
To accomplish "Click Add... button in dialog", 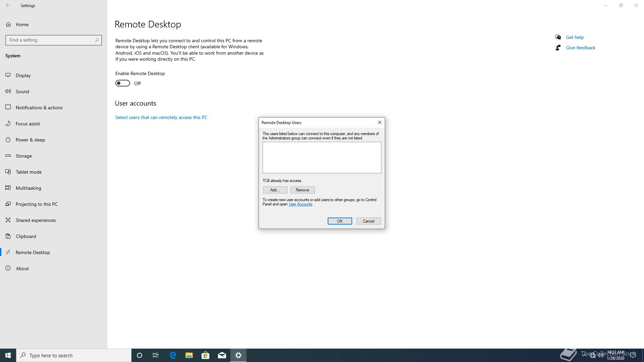I will (x=275, y=190).
